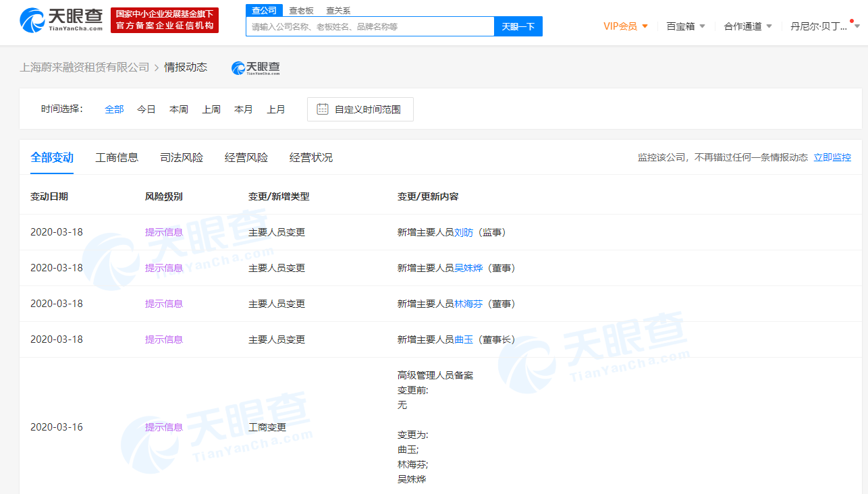The image size is (868, 494).
Task: Expand the VIP会员 dropdown arrow
Action: 645,26
